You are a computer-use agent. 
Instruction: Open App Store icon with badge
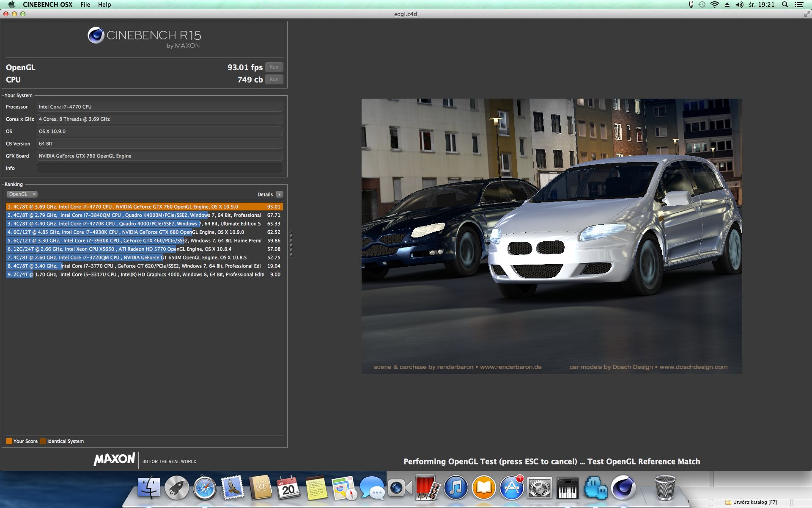coord(512,488)
